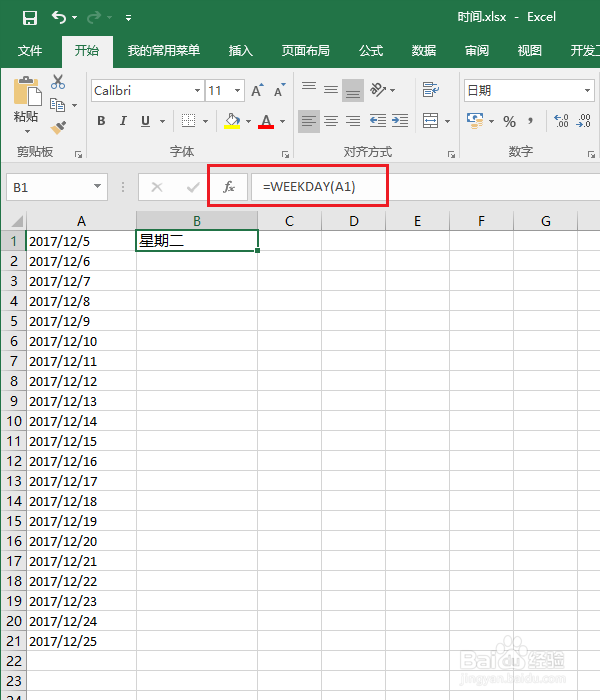Screen dimensions: 600x700
Task: Apply the yellow fill color bucket
Action: [232, 121]
